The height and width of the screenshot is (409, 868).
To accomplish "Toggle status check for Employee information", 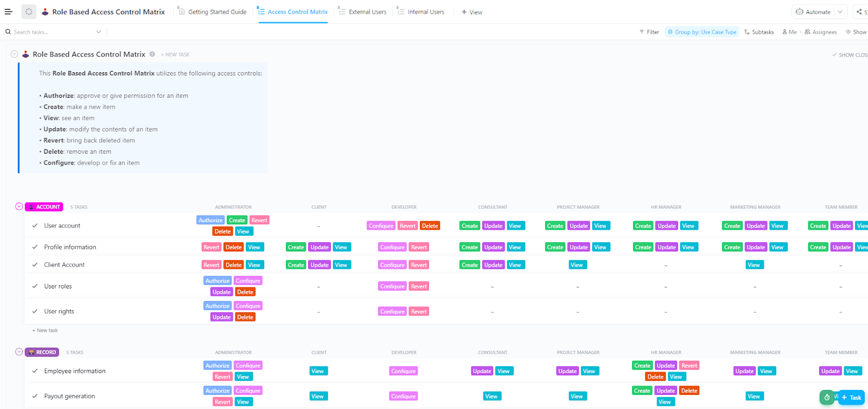I will pyautogui.click(x=35, y=371).
